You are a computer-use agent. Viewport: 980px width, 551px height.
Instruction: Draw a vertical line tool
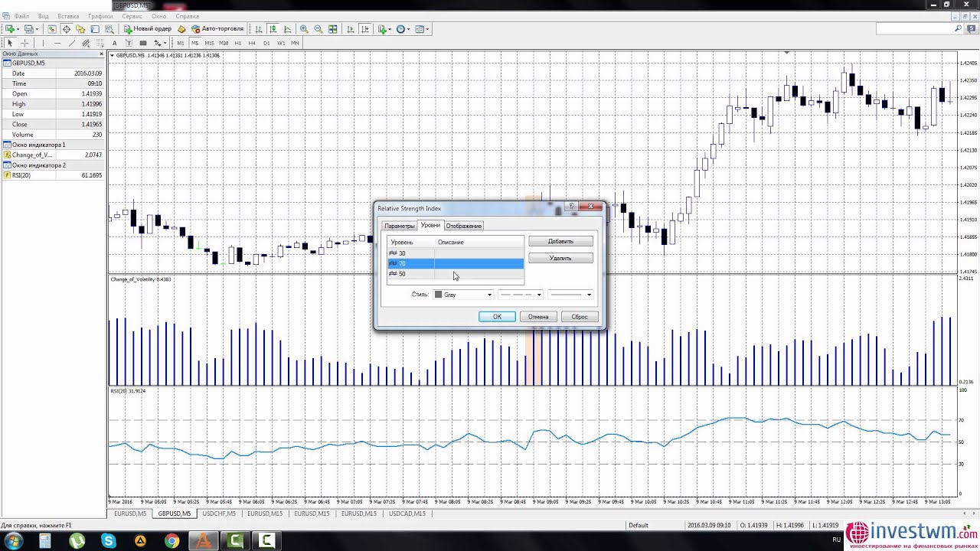click(x=43, y=44)
